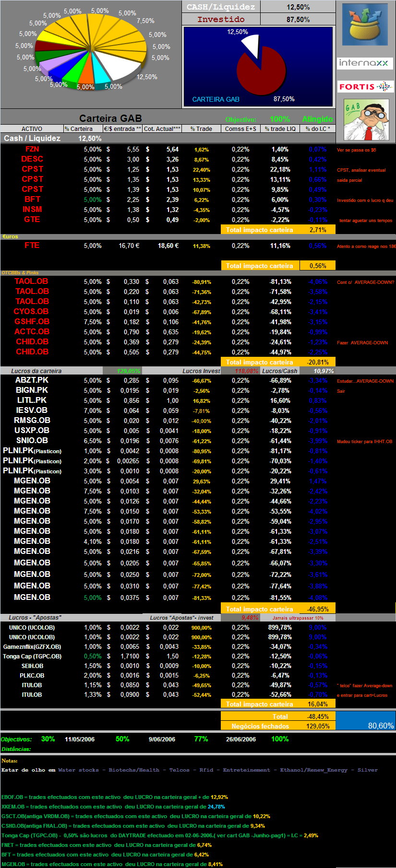
Task: Select the 'Cot. Actual***' column header
Action: point(162,129)
